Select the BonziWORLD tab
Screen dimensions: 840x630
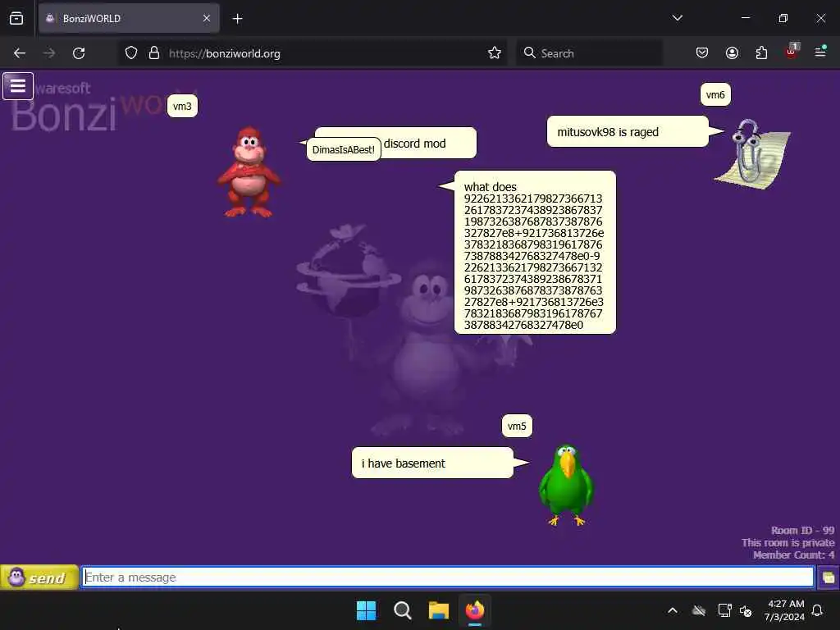129,18
